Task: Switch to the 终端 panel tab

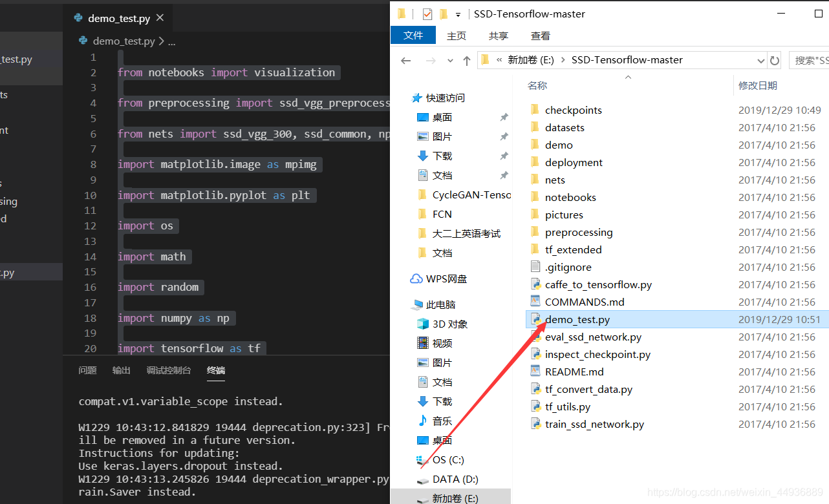Action: point(216,370)
